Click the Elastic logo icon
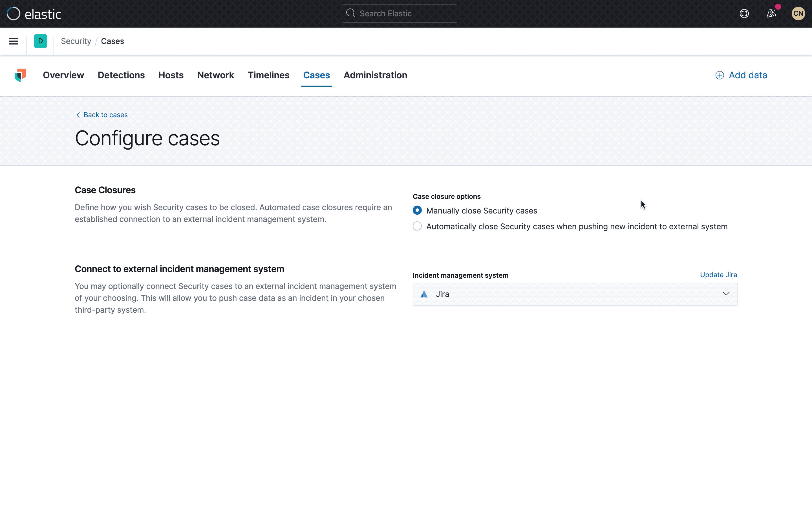812x507 pixels. [14, 14]
